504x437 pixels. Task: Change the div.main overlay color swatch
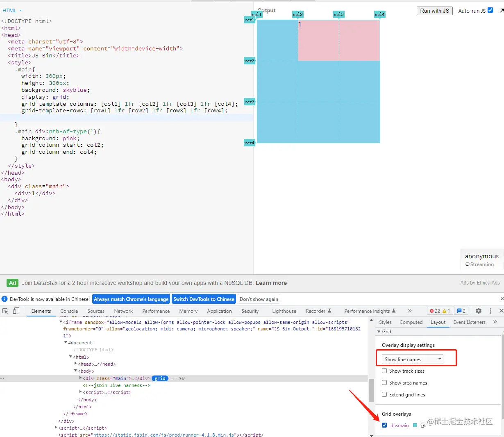point(415,425)
